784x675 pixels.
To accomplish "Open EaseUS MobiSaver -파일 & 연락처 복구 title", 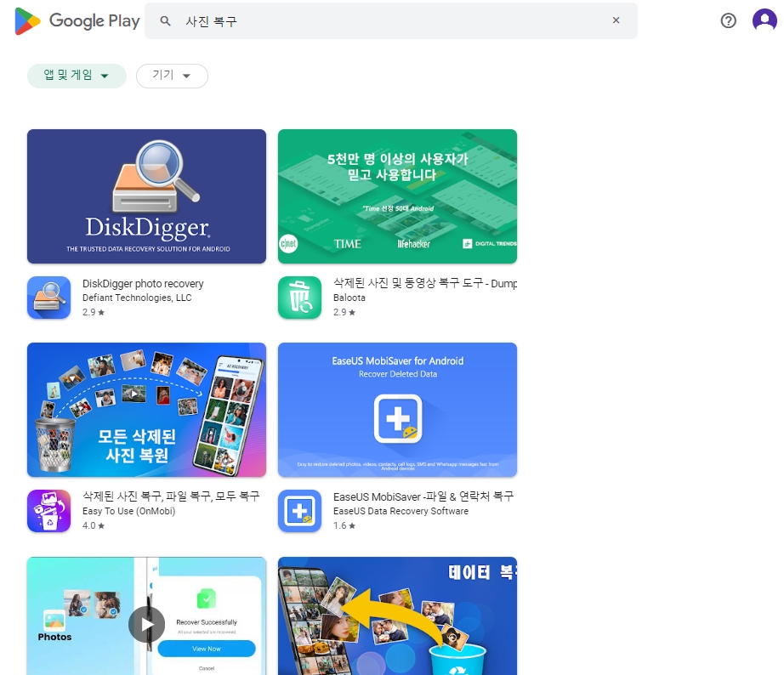I will pos(423,496).
